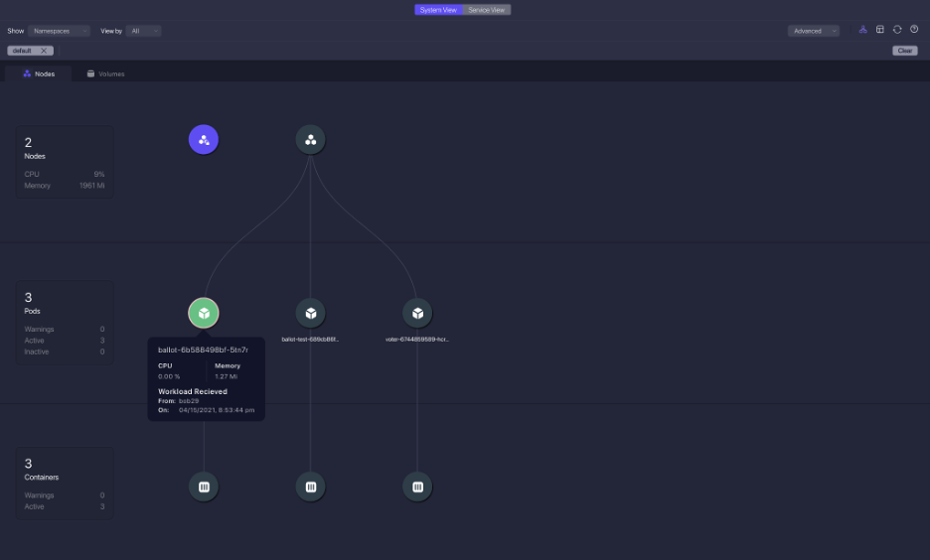Click the 04/15/2021 timestamp in tooltip
The image size is (930, 560).
click(217, 410)
